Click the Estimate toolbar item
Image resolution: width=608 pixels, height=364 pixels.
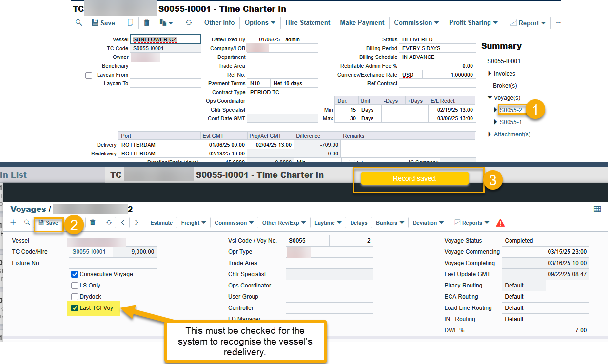click(161, 223)
